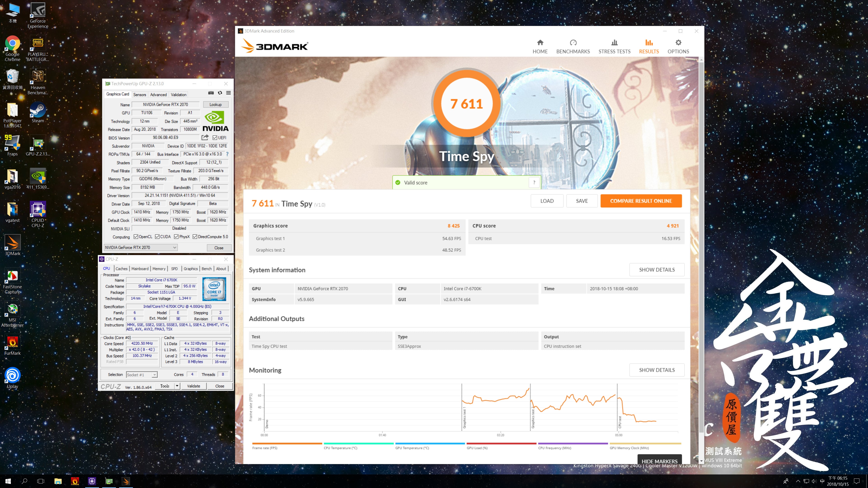
Task: Click Graphics test 1 marker on chart
Action: coord(464,418)
